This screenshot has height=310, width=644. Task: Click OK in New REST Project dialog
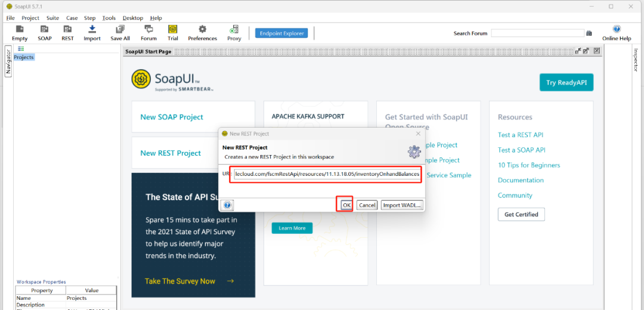(346, 205)
